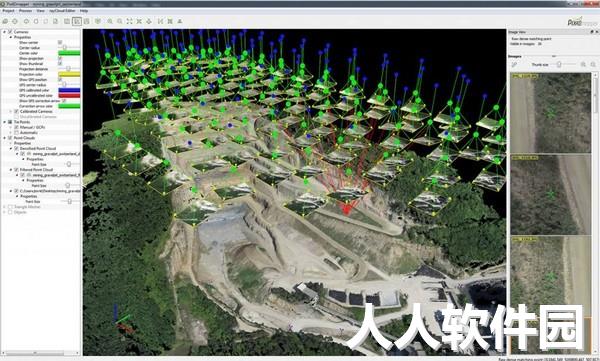600x361 pixels.
Task: Select the third image thumbnail in Images panel
Action: click(551, 276)
